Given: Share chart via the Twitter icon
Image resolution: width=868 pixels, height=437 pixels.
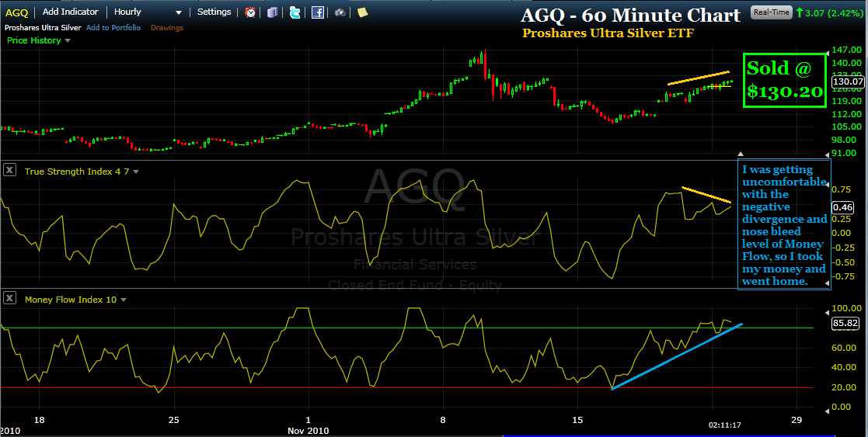Looking at the screenshot, I should [x=295, y=12].
